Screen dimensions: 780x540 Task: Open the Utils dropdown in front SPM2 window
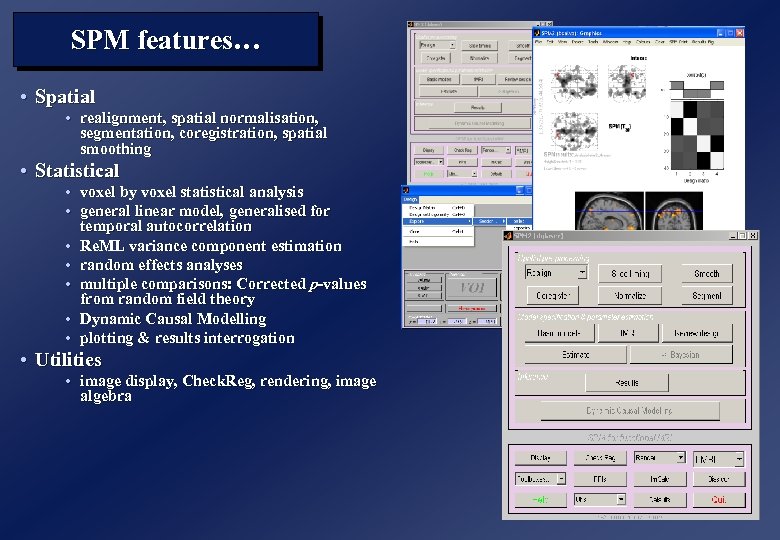(600, 499)
